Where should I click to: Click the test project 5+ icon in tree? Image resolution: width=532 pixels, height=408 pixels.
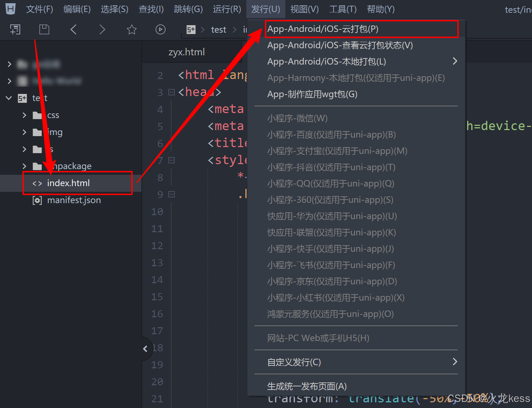pos(22,98)
